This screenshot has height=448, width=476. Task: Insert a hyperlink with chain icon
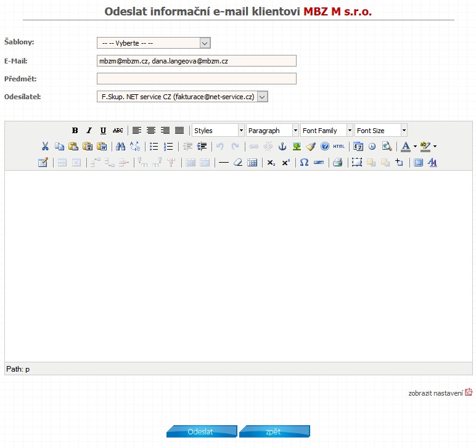click(254, 147)
